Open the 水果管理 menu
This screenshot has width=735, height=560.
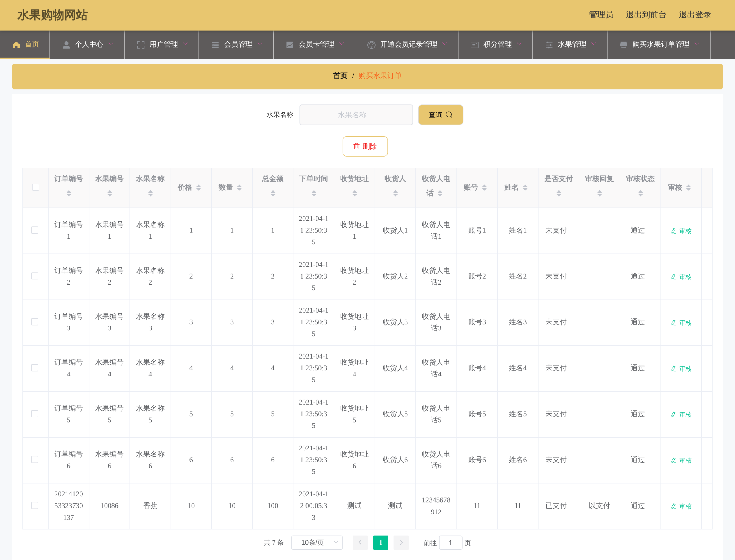[570, 45]
